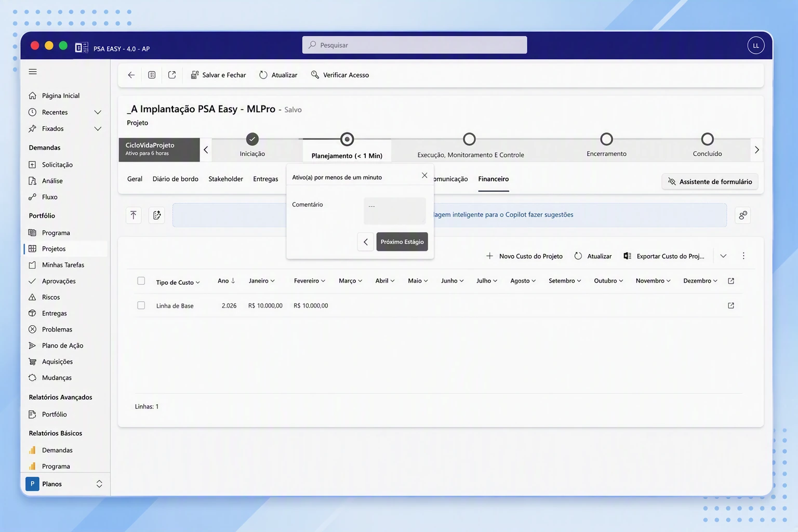Open more commands vertical ellipsis

[743, 256]
